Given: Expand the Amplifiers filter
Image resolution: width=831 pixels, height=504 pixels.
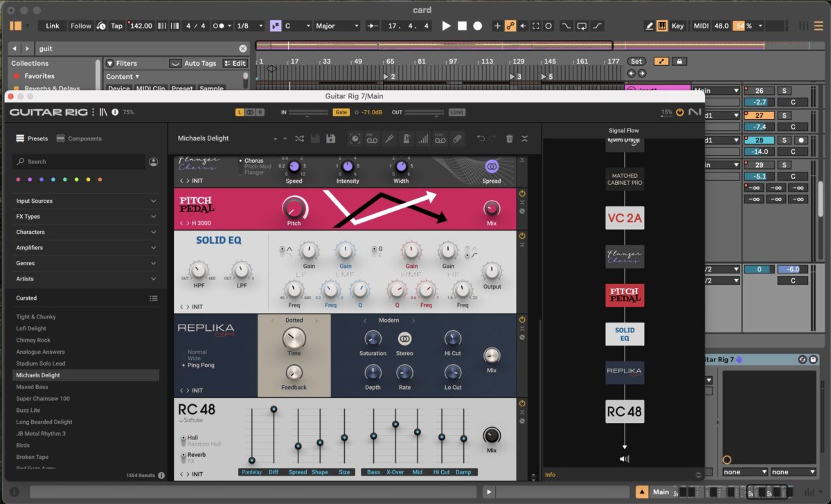Looking at the screenshot, I should pos(87,248).
